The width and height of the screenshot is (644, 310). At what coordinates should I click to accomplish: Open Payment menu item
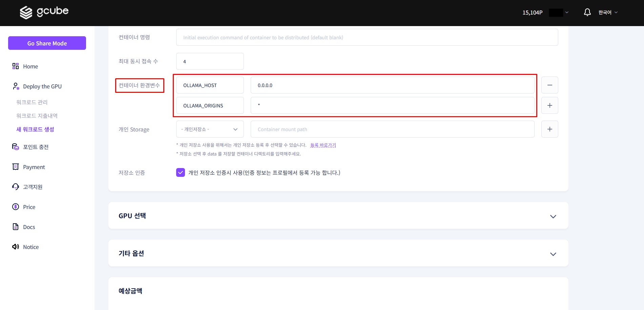click(x=34, y=167)
